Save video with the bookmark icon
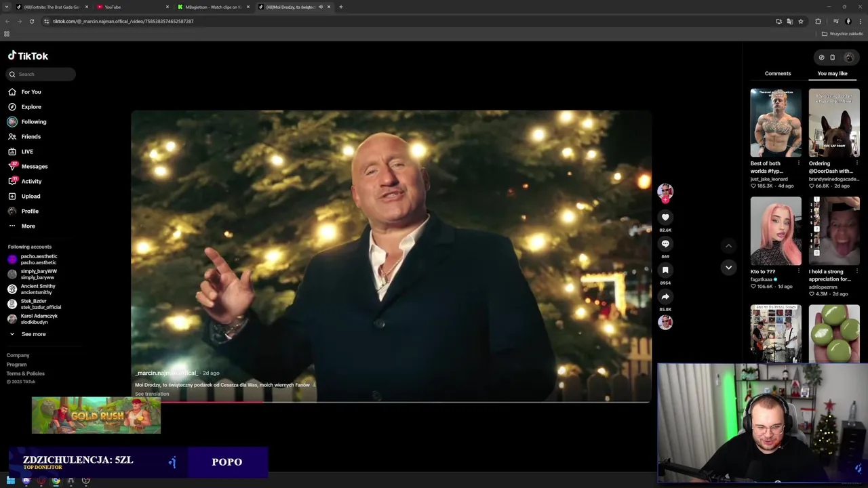 pos(665,270)
